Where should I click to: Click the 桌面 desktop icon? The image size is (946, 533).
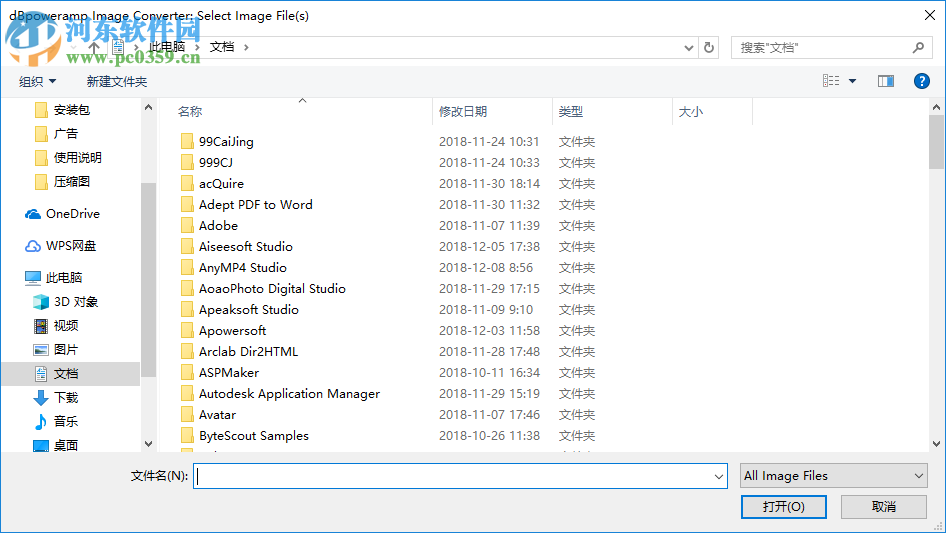41,445
